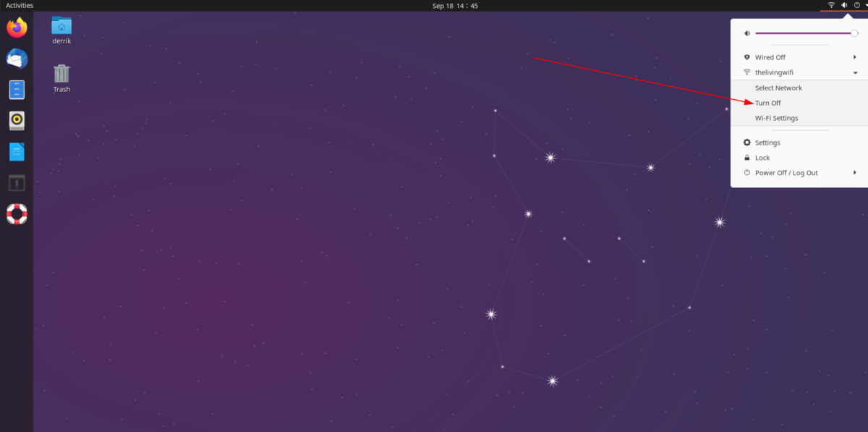Image resolution: width=868 pixels, height=432 pixels.
Task: Open the Help lifesaver icon in dock
Action: tap(16, 213)
